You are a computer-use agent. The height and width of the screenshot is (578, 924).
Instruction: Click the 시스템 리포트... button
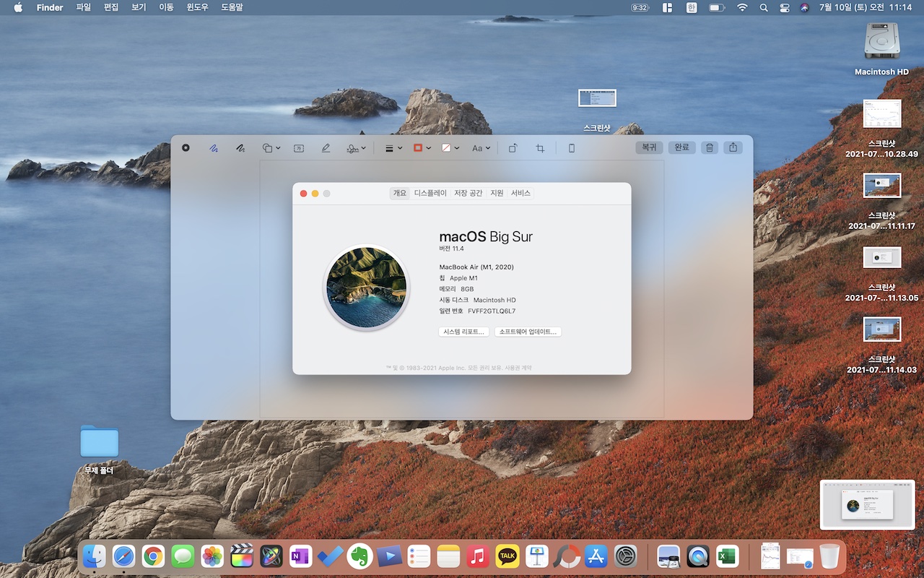click(x=463, y=332)
